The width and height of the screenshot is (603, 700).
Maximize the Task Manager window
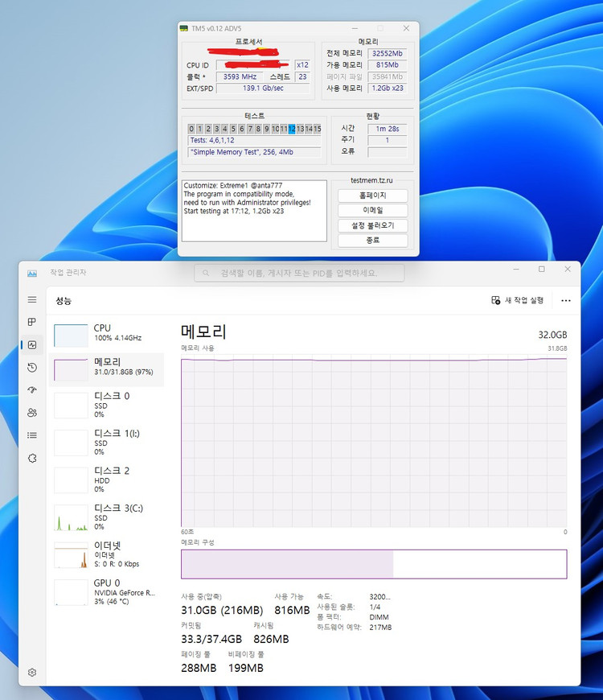tap(541, 270)
